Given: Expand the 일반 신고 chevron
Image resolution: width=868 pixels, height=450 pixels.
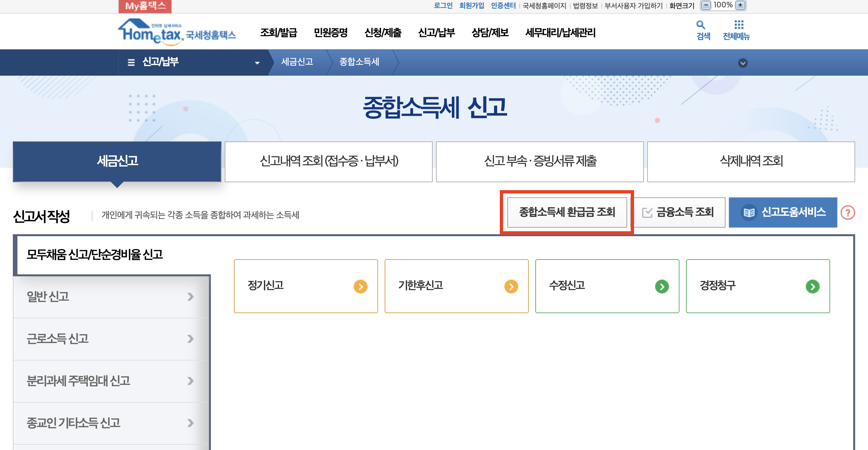Looking at the screenshot, I should click(x=191, y=296).
